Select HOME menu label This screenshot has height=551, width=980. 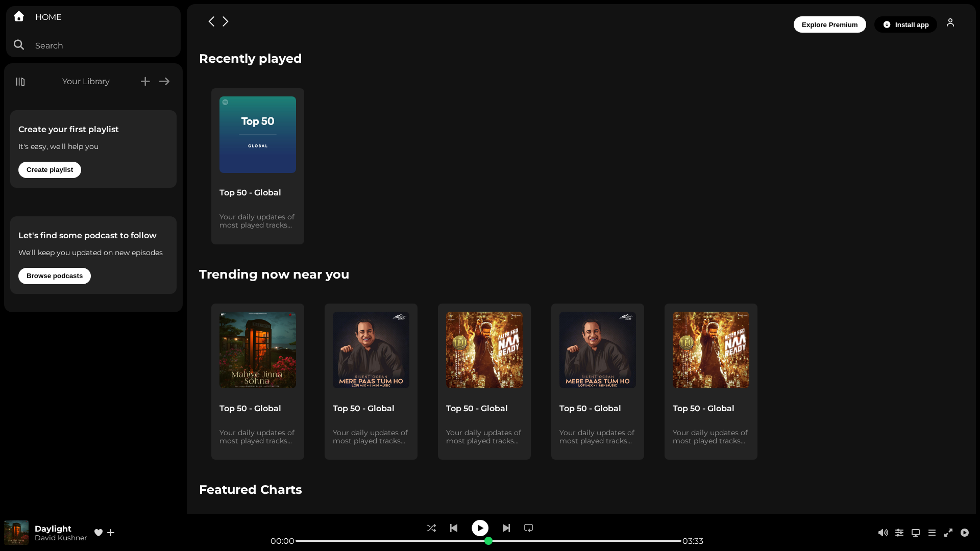pyautogui.click(x=48, y=17)
